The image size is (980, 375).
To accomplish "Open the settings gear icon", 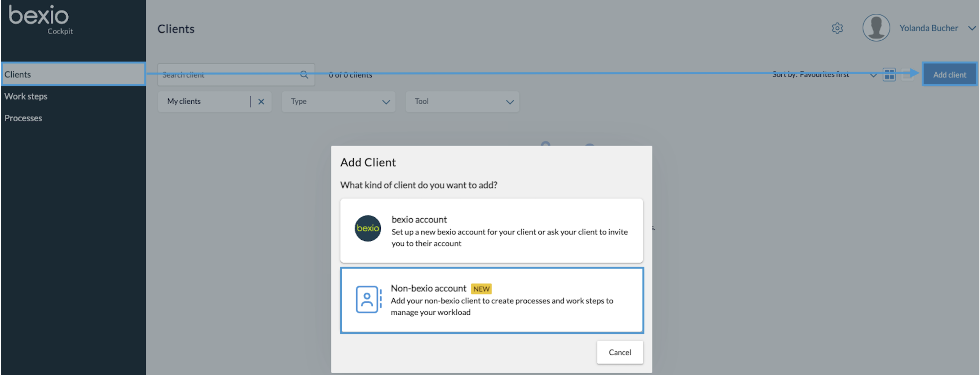I will pyautogui.click(x=837, y=28).
